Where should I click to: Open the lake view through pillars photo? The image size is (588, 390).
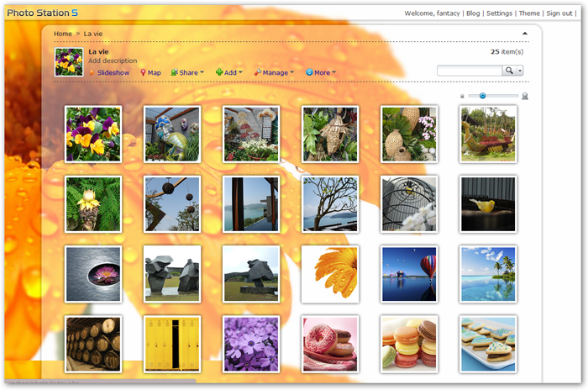point(251,204)
